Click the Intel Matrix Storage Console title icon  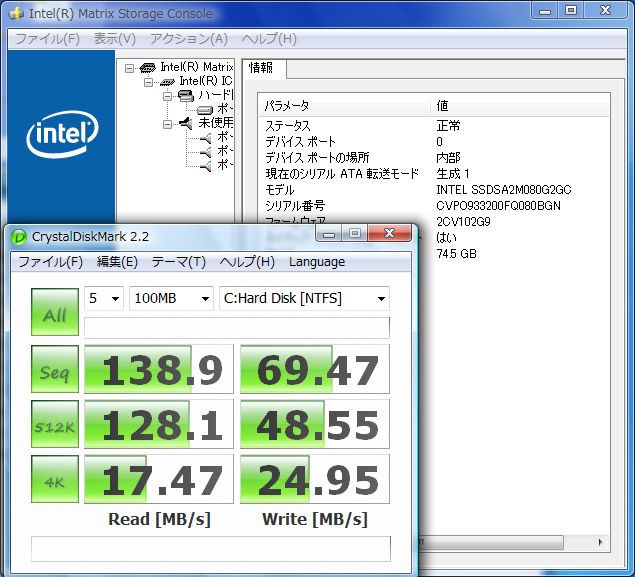coord(16,13)
